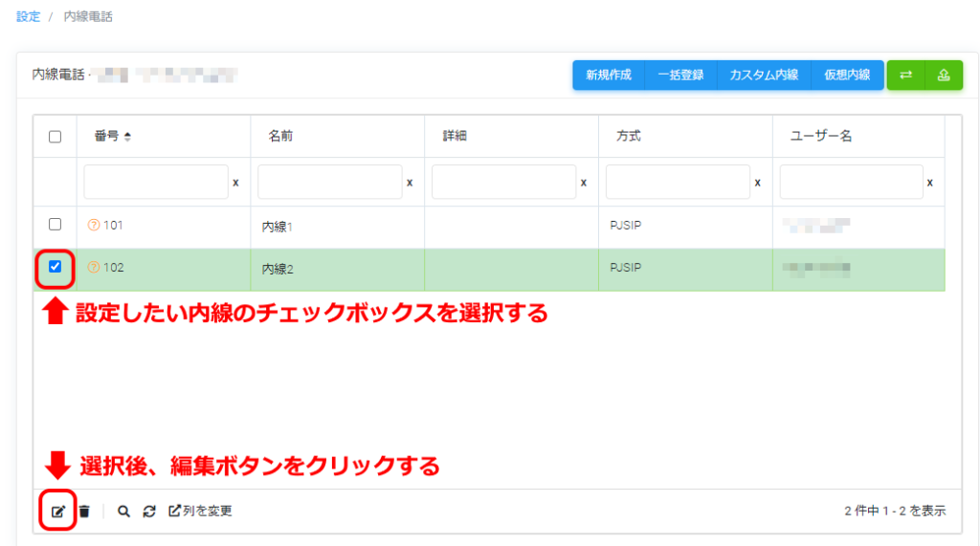Click the 新規作成 button
Image resolution: width=980 pixels, height=546 pixels.
coord(609,75)
